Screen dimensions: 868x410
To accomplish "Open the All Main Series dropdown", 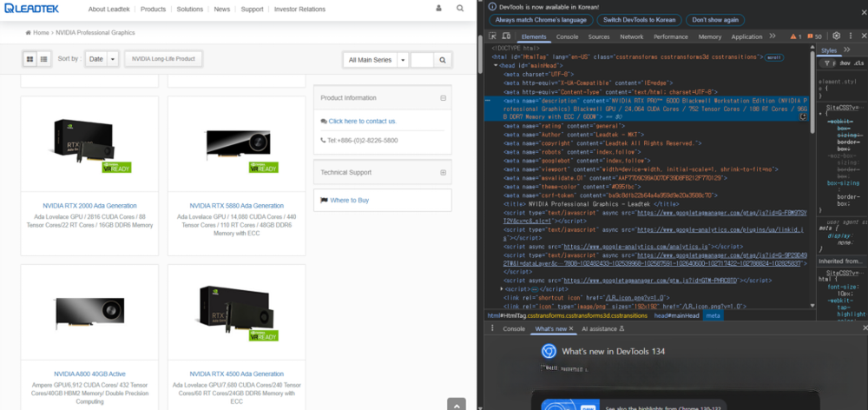I will 375,60.
